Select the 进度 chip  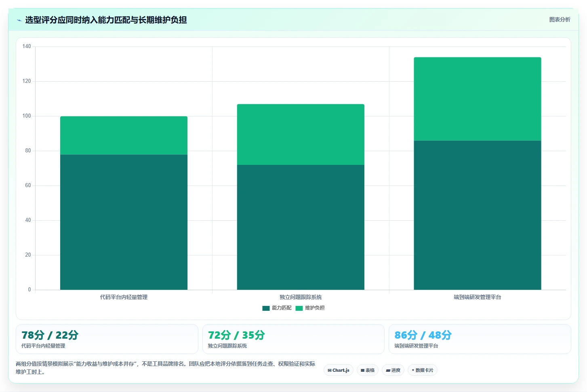click(393, 370)
